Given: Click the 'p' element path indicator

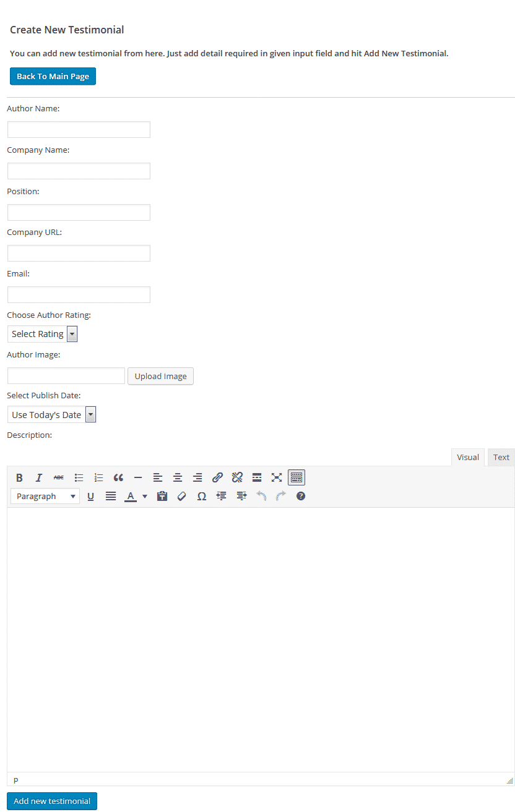Looking at the screenshot, I should pyautogui.click(x=16, y=780).
